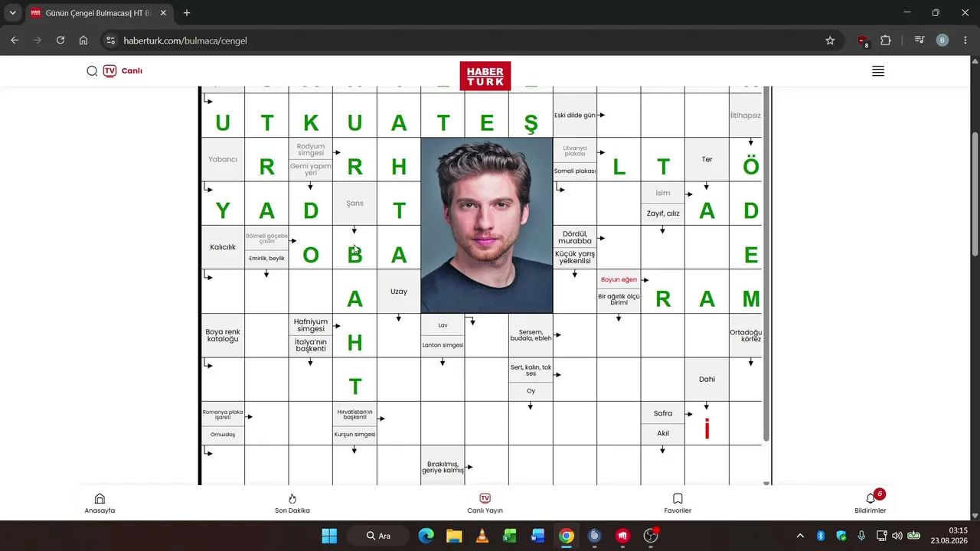Select the 'Hafniyum simgesi' clue
Image resolution: width=980 pixels, height=551 pixels.
pos(311,325)
